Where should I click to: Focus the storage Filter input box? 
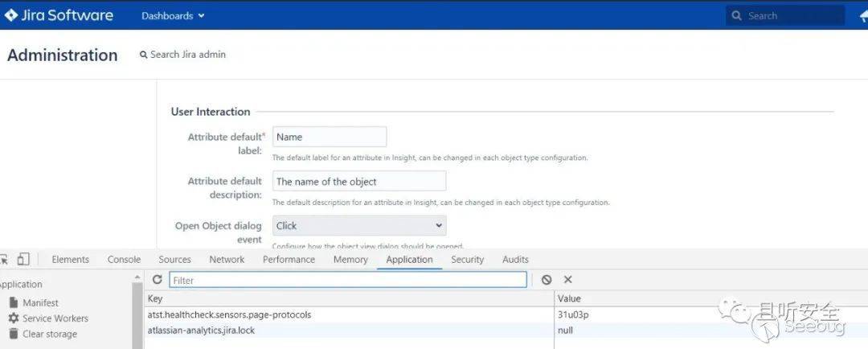[348, 280]
